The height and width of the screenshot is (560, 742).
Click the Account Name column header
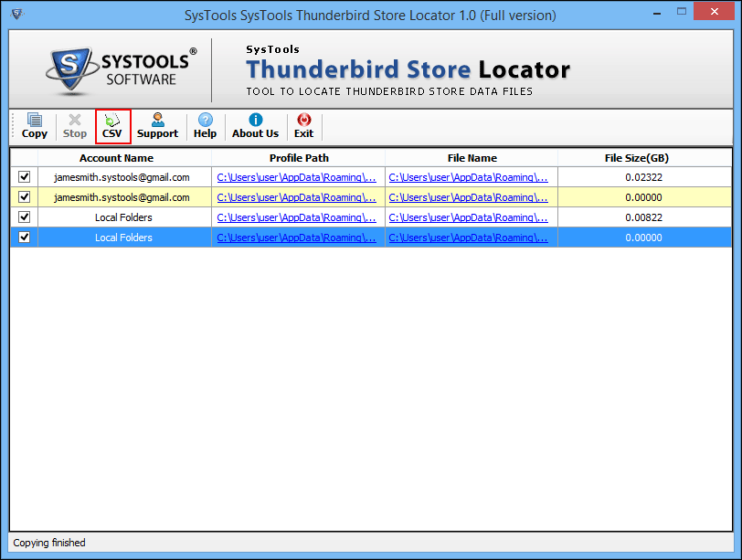tap(116, 157)
